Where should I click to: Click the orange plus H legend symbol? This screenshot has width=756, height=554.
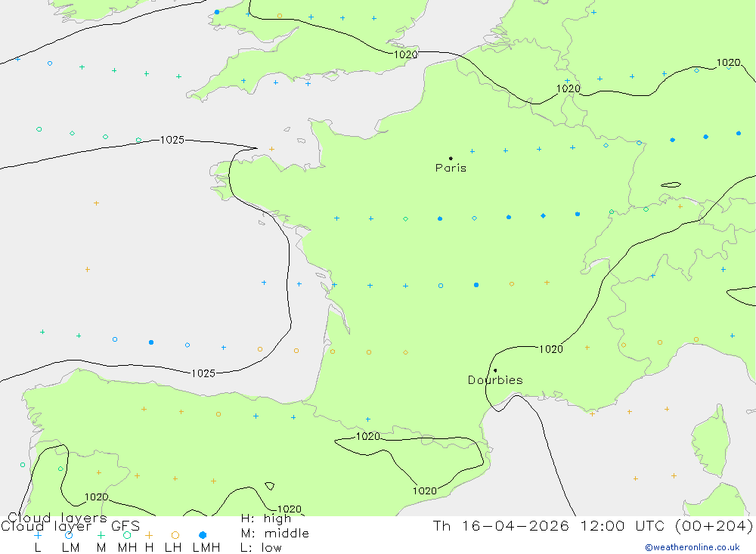[149, 535]
